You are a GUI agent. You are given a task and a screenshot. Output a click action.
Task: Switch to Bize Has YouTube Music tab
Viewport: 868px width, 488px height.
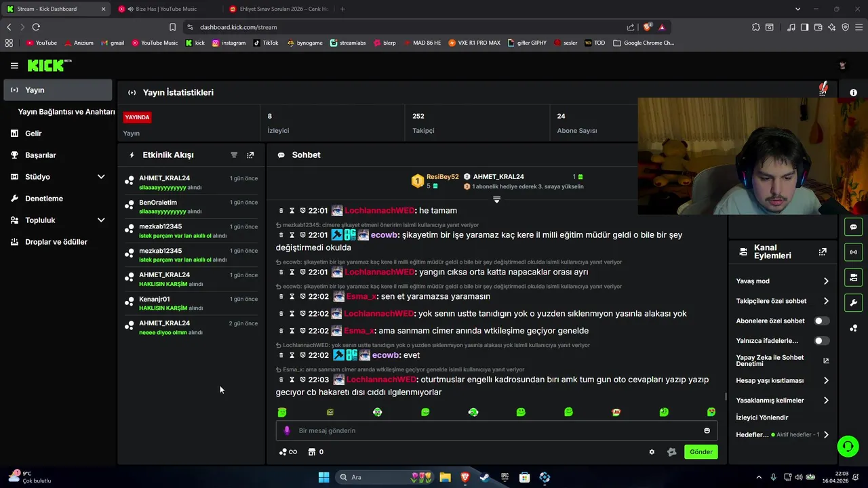[167, 9]
